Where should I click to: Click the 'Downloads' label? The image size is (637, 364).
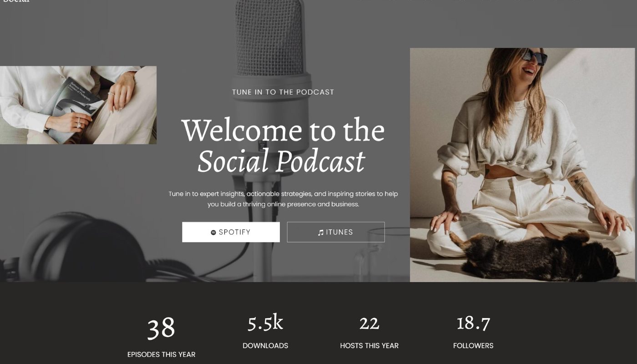click(265, 346)
